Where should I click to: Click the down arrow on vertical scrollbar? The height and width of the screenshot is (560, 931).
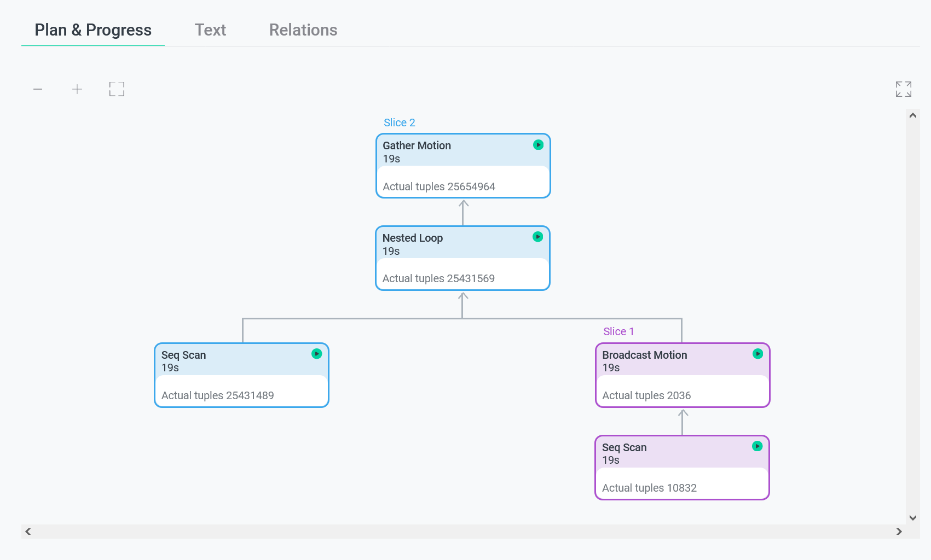tap(912, 517)
